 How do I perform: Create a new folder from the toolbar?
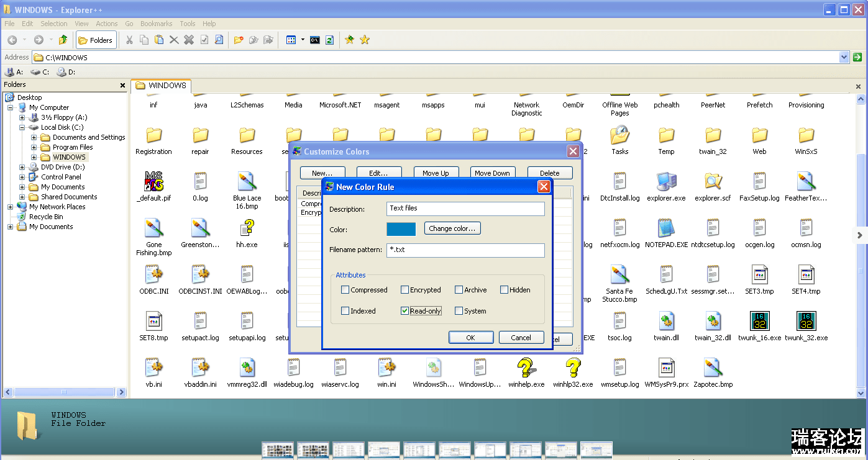click(x=239, y=40)
